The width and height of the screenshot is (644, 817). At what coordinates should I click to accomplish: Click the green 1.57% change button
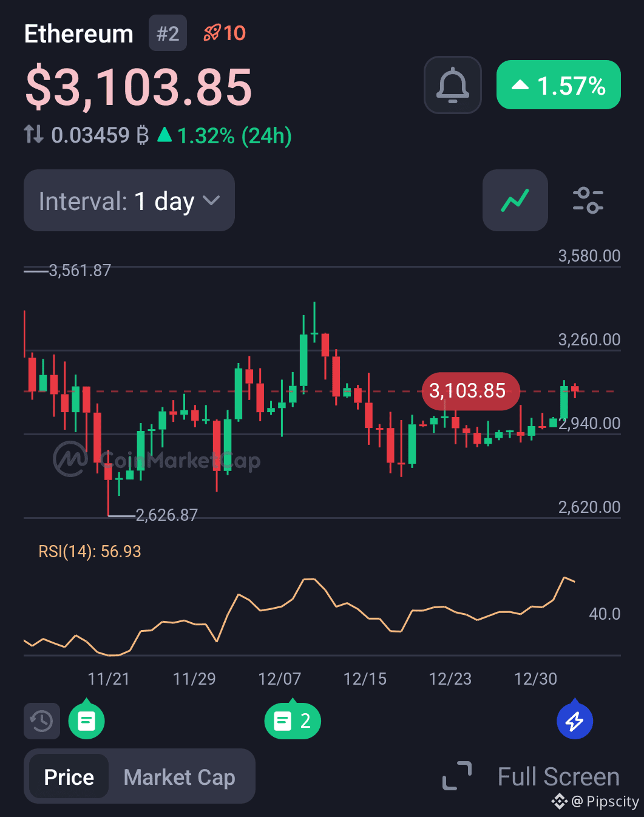click(x=558, y=85)
